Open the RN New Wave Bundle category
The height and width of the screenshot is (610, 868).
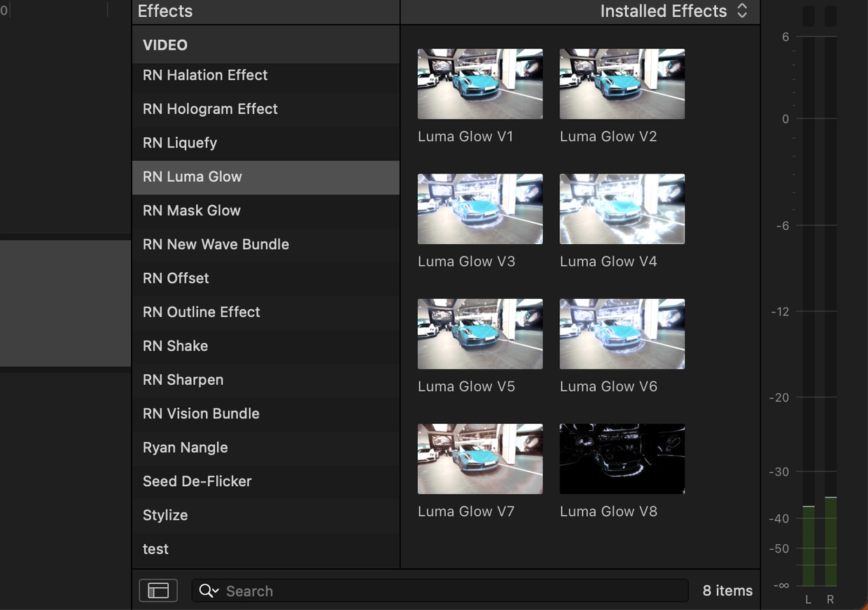pyautogui.click(x=216, y=244)
